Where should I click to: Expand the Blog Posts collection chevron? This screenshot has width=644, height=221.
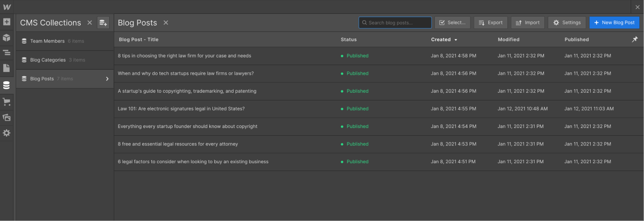pos(107,79)
